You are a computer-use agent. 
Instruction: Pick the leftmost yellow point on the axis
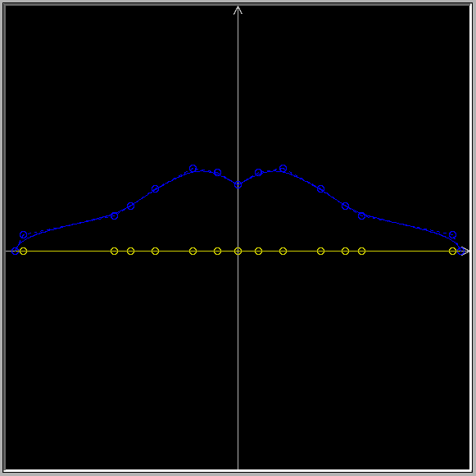click(x=24, y=251)
